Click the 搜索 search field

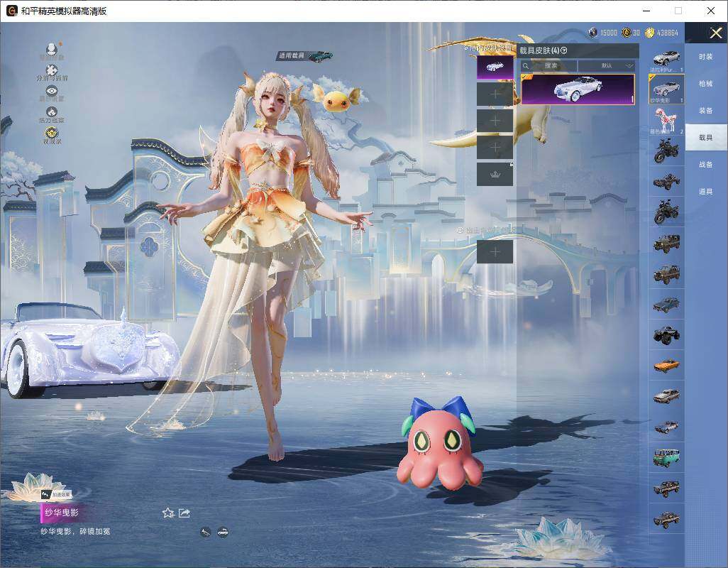coord(548,65)
